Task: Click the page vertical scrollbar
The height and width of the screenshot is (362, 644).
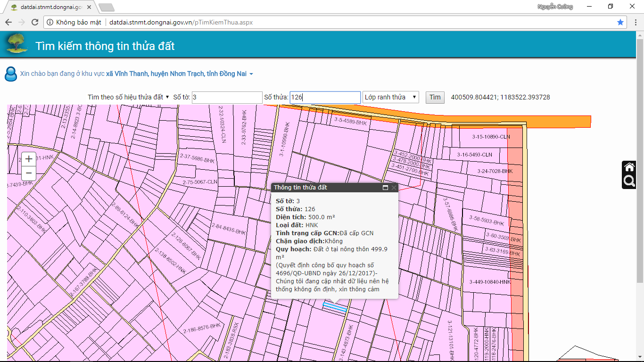Action: click(640, 160)
